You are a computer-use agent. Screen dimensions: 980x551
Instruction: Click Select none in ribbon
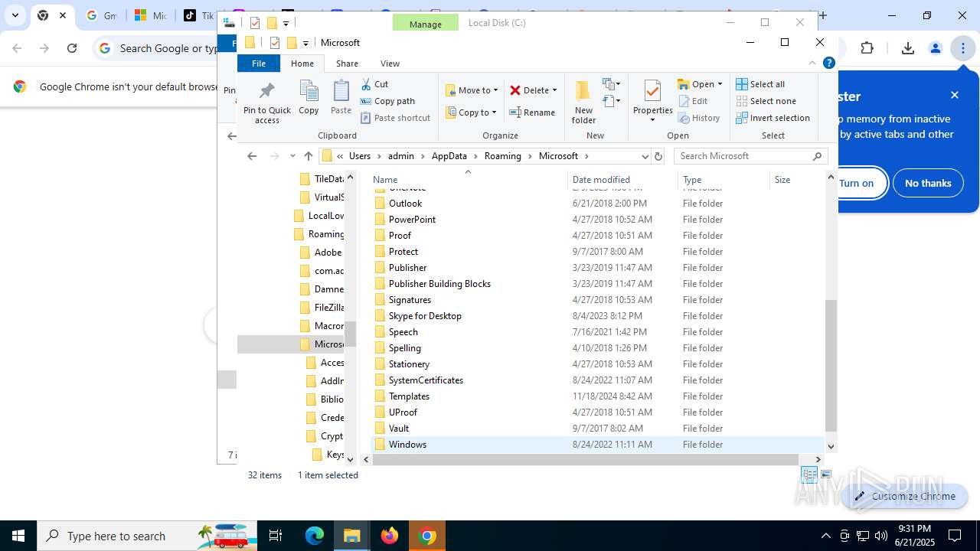point(766,101)
